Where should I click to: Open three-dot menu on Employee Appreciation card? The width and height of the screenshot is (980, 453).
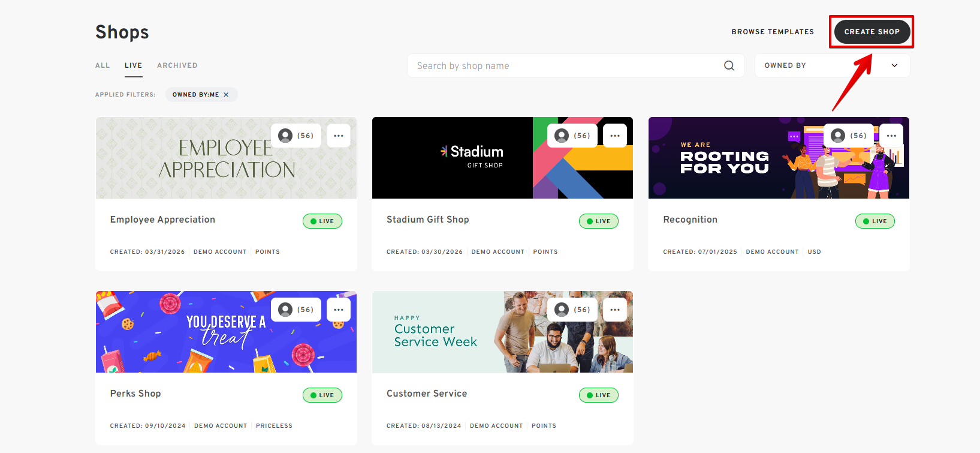339,136
